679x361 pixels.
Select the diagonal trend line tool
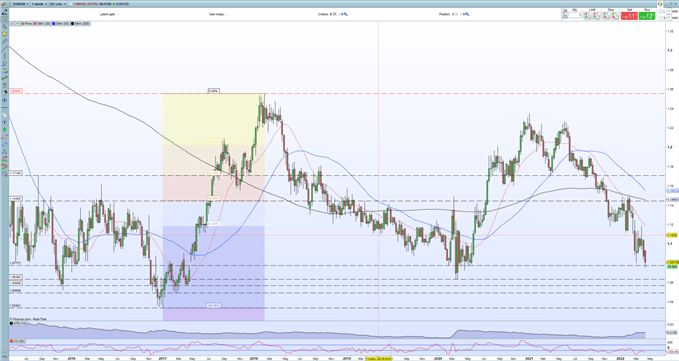[4, 48]
